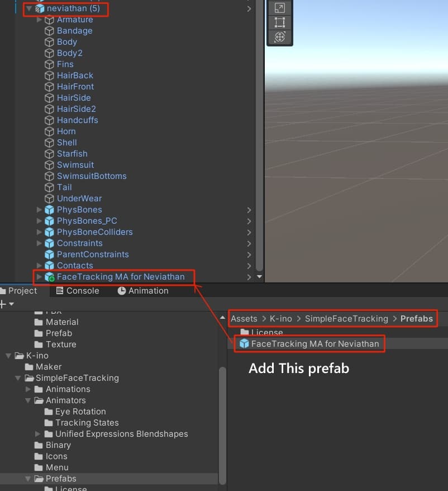Viewport: 448px width, 491px height.
Task: Expand the PhysBones_PC prefab
Action: pyautogui.click(x=39, y=221)
